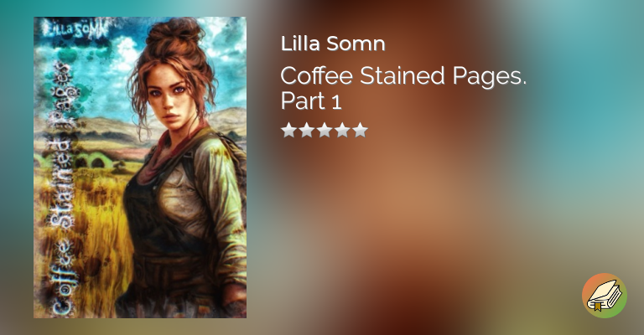Click the "Part 1" title line

click(311, 100)
